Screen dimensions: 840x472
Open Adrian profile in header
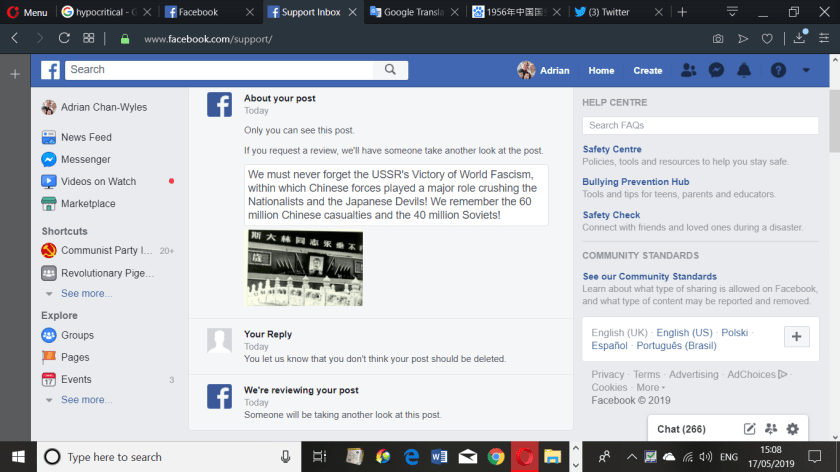pyautogui.click(x=543, y=70)
